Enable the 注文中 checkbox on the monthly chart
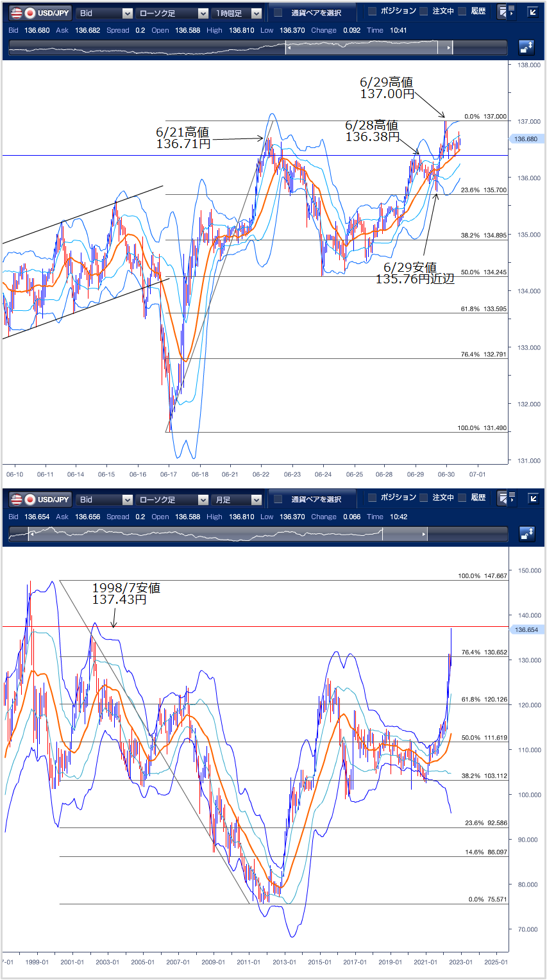The width and height of the screenshot is (547, 980). tap(424, 498)
